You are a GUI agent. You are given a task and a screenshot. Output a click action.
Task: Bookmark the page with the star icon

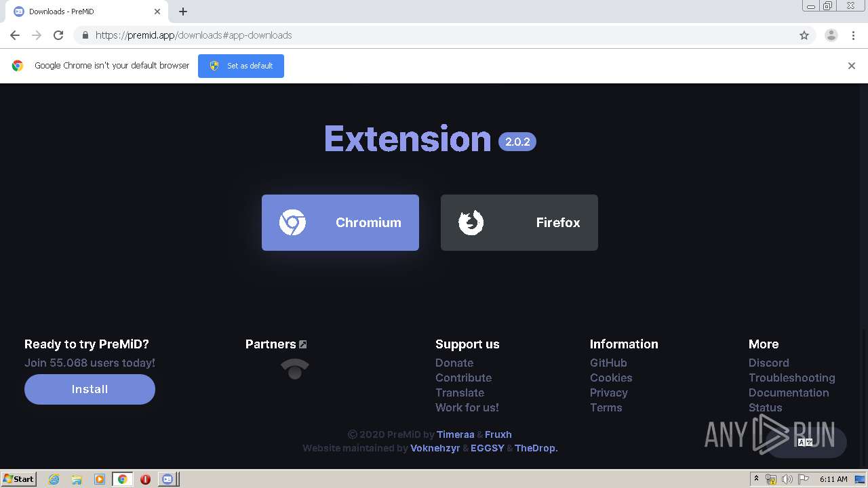pos(804,35)
